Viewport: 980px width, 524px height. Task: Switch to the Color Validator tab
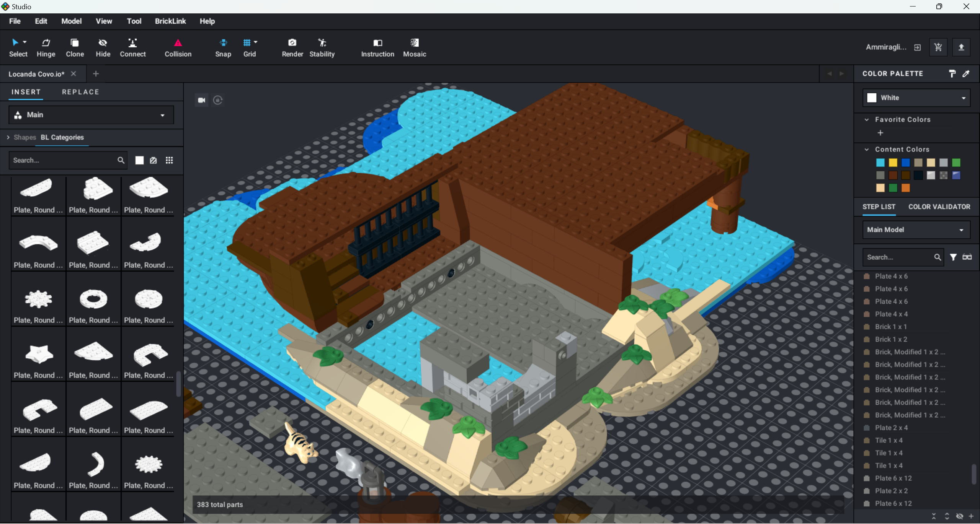pos(939,207)
